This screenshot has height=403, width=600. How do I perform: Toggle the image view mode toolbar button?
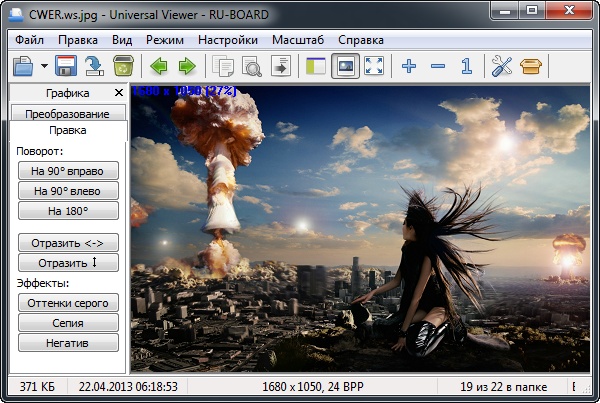pyautogui.click(x=345, y=67)
